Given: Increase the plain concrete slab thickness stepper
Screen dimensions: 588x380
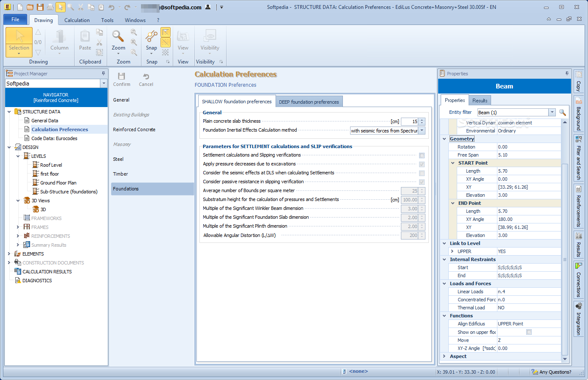Looking at the screenshot, I should pyautogui.click(x=422, y=120).
